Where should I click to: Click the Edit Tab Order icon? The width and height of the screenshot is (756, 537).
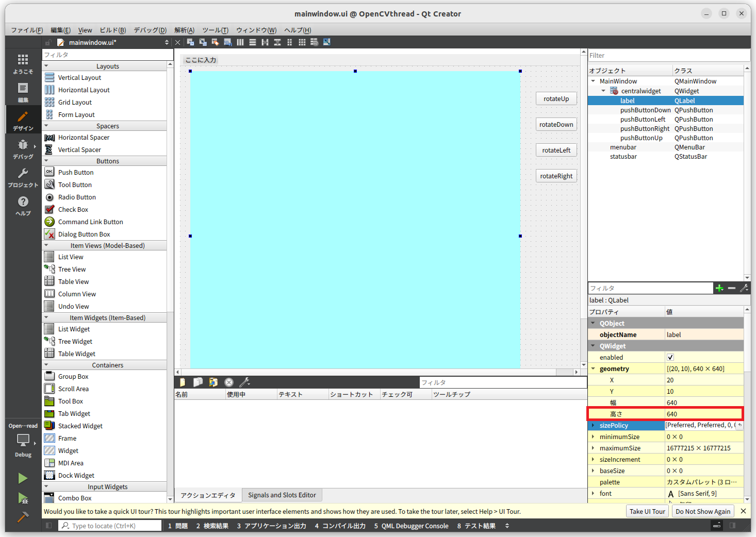(227, 42)
